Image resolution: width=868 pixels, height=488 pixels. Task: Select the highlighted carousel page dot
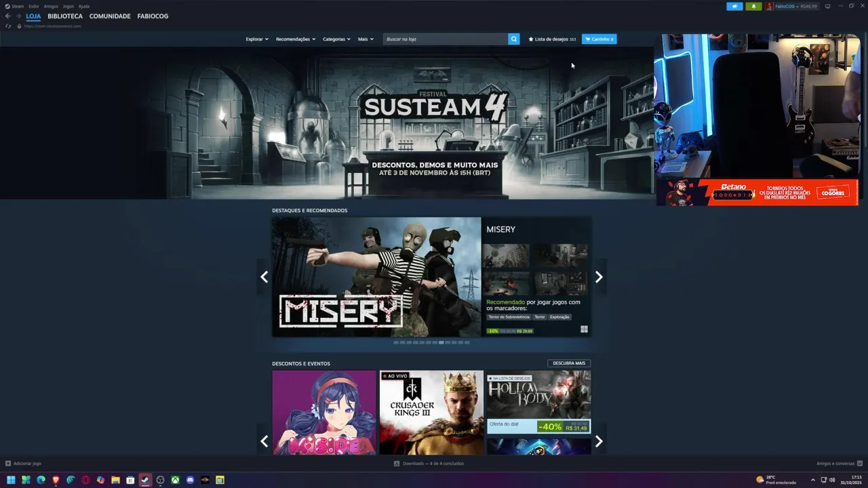(x=441, y=342)
